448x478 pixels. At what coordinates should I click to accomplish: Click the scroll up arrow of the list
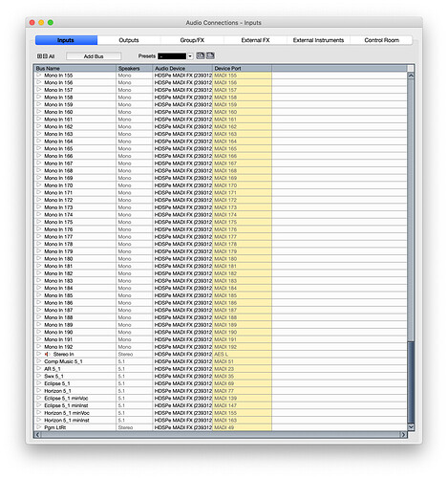pyautogui.click(x=411, y=76)
